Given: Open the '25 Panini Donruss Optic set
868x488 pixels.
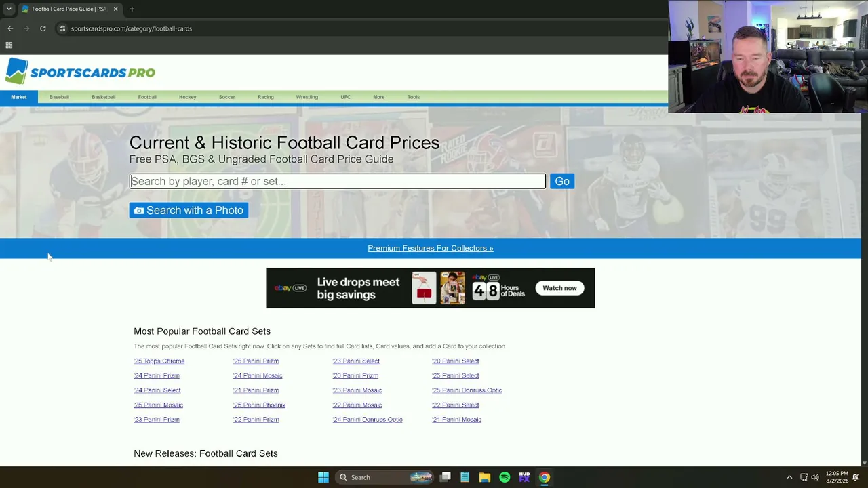Looking at the screenshot, I should pyautogui.click(x=467, y=390).
